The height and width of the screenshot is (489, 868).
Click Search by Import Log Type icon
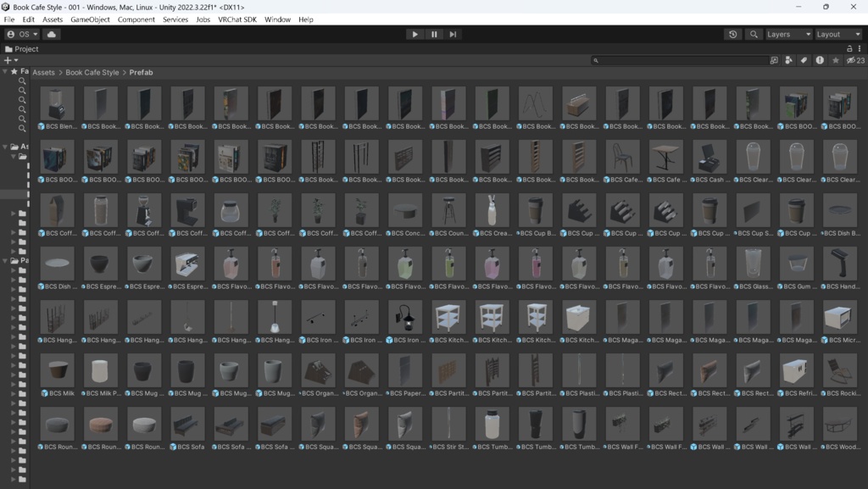tap(820, 60)
